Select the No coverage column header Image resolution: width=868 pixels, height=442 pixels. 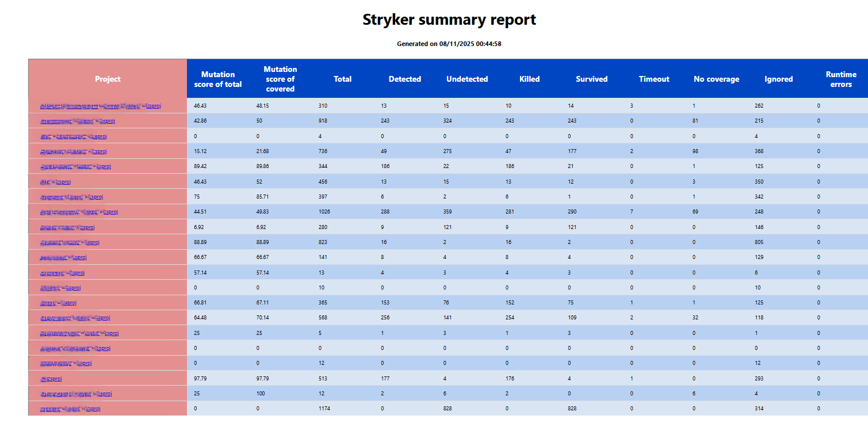coord(716,79)
